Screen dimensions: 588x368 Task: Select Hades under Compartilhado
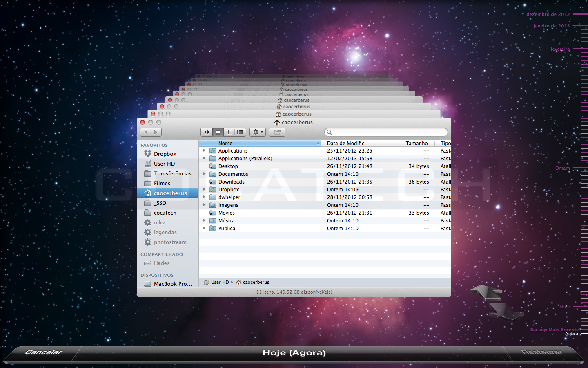point(163,263)
